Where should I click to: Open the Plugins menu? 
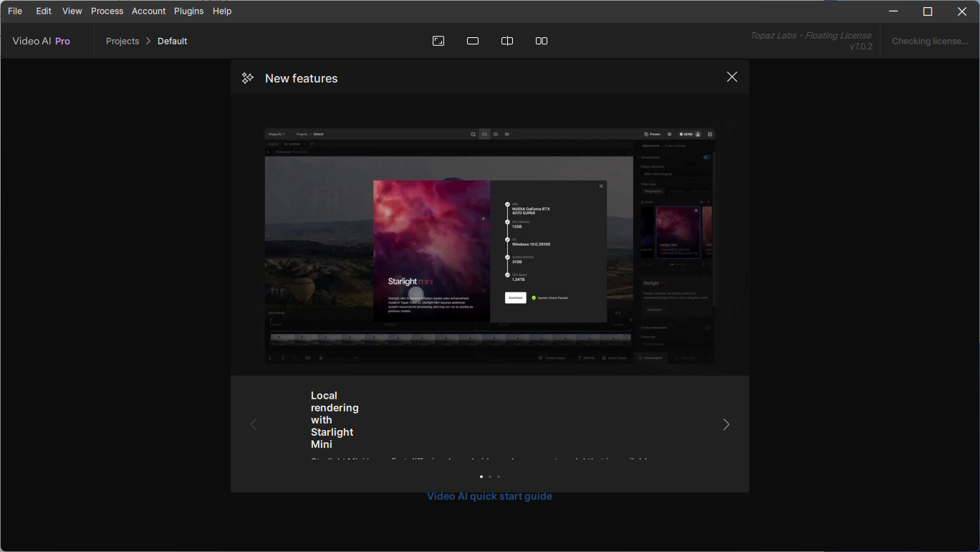tap(189, 11)
